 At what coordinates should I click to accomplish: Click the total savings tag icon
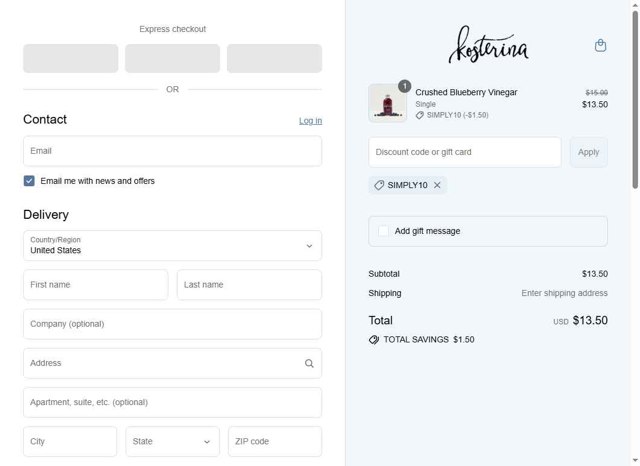tap(373, 340)
